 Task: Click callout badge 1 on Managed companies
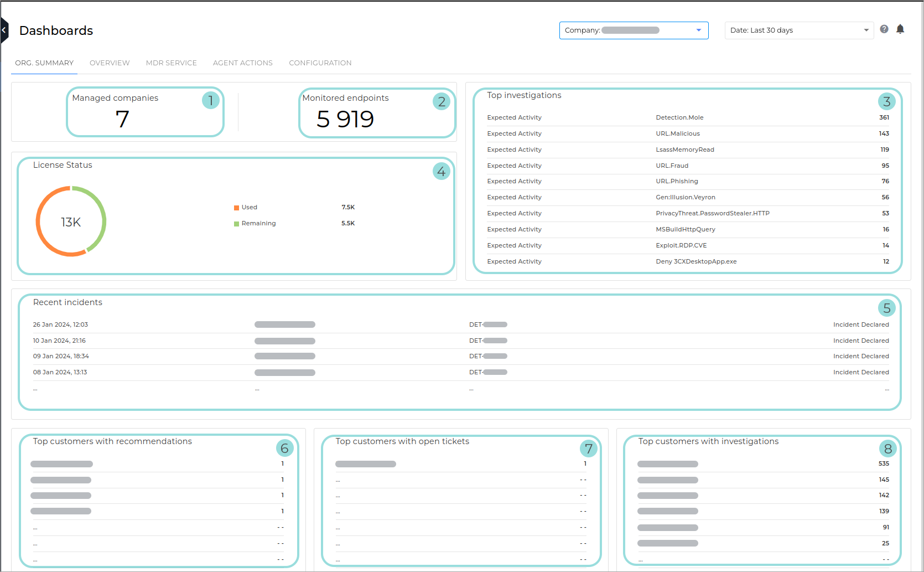point(211,101)
